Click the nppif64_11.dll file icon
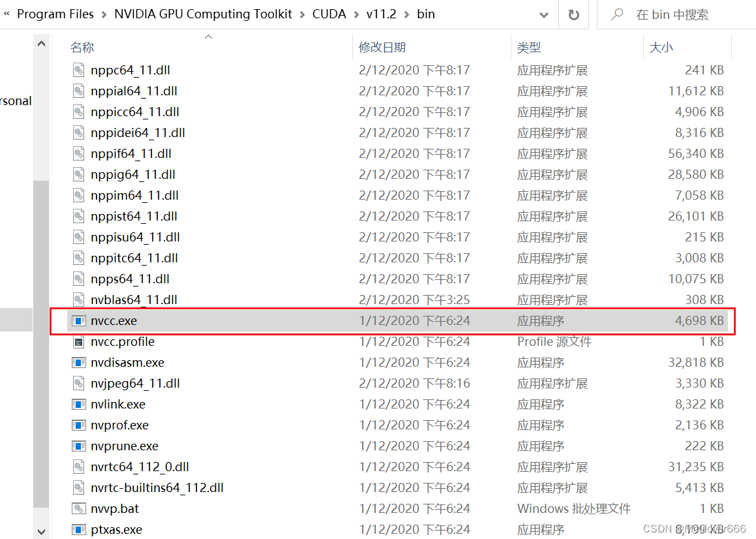The image size is (756, 539). tap(78, 154)
